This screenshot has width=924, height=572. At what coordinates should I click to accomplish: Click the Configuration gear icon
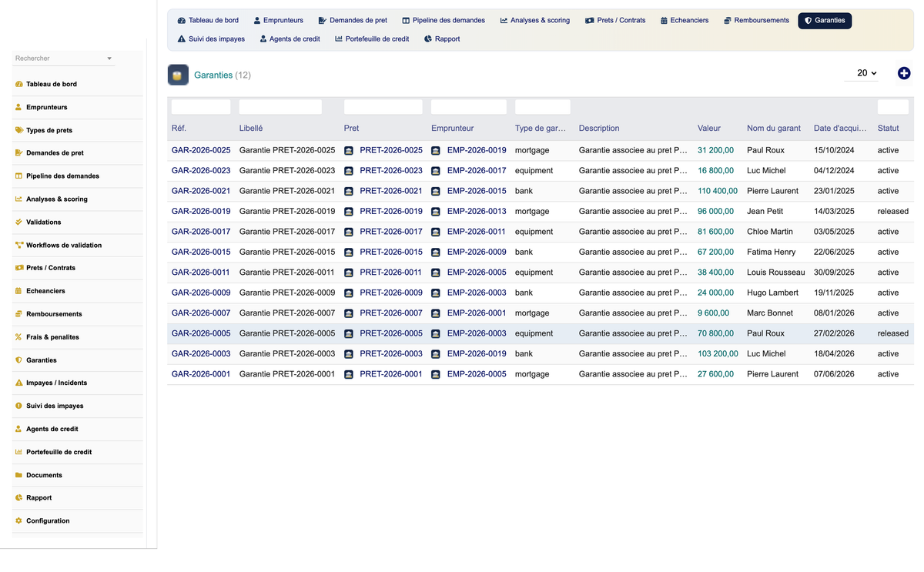[x=18, y=520]
